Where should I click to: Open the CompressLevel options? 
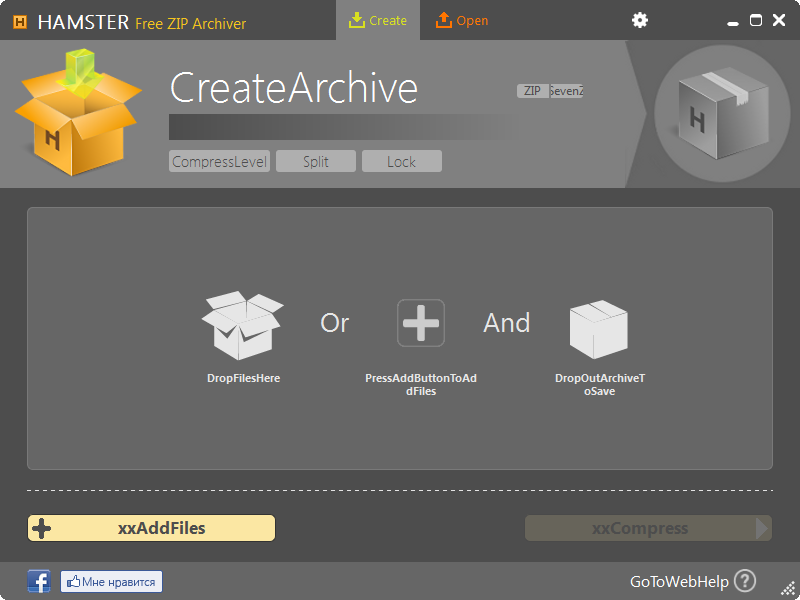(x=219, y=161)
